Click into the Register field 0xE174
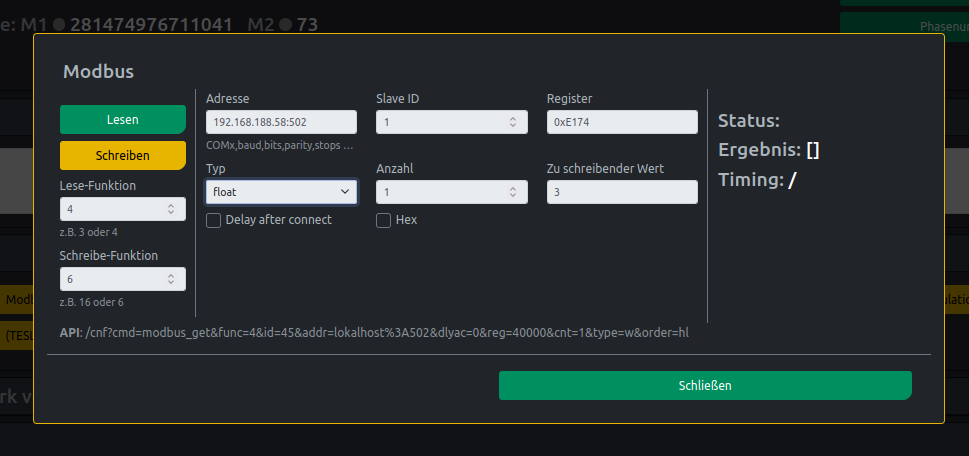Viewport: 969px width, 456px height. (x=621, y=122)
